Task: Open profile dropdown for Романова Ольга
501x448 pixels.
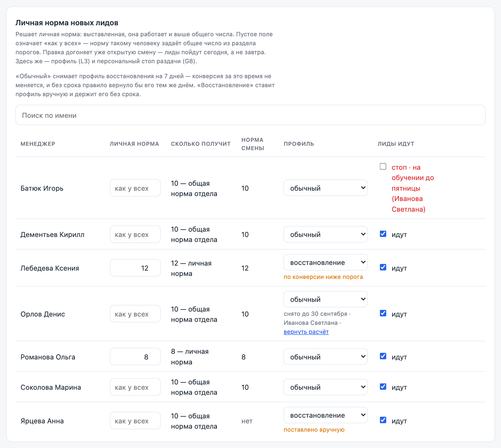Action: [x=325, y=357]
